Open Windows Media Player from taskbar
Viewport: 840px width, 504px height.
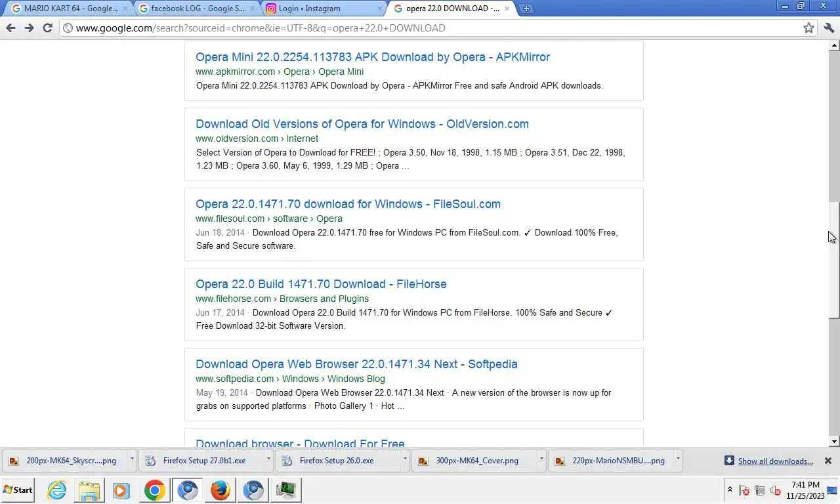pyautogui.click(x=121, y=490)
